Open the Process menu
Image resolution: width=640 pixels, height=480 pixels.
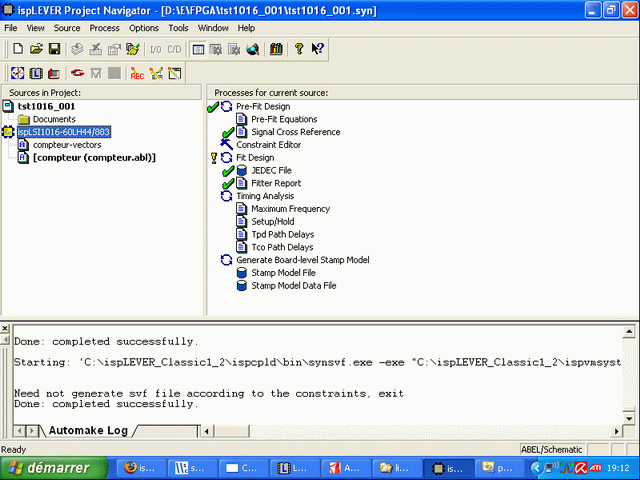(104, 28)
